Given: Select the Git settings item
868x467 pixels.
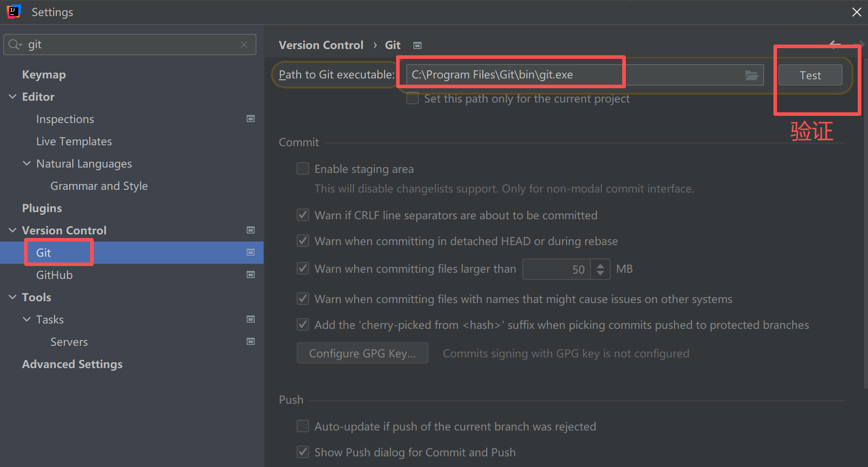Looking at the screenshot, I should tap(132, 253).
